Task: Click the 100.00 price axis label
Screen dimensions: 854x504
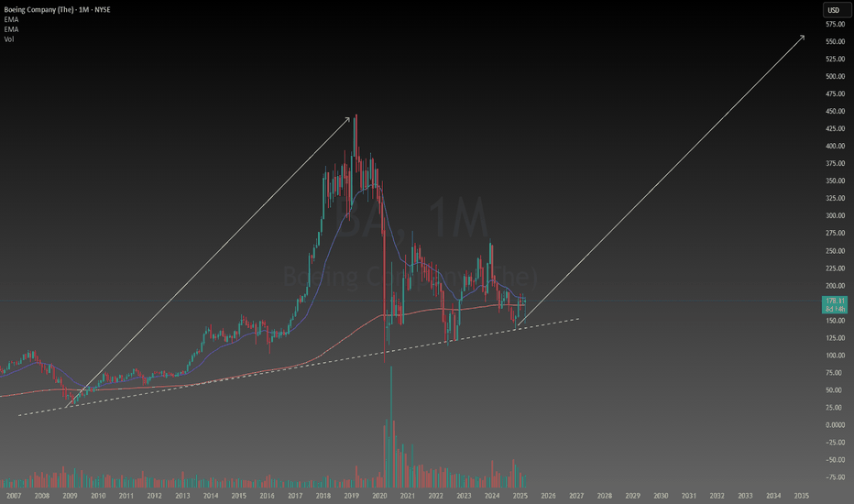Action: 835,356
